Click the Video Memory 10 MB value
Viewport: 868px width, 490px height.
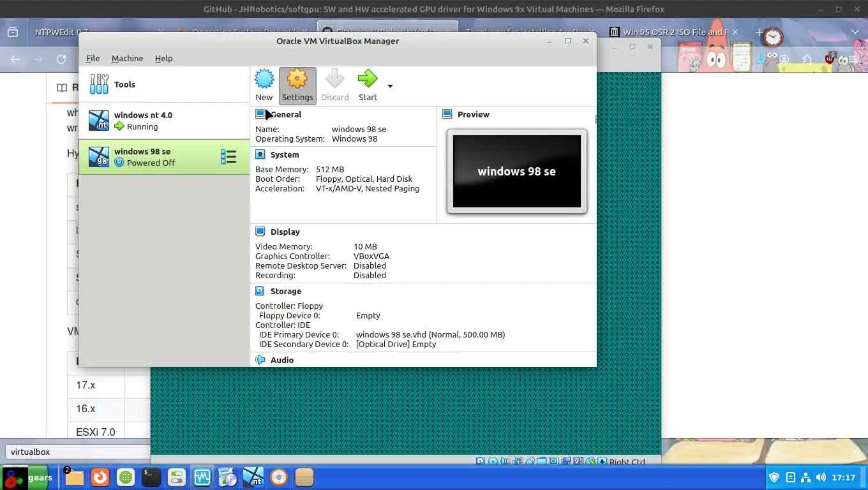point(365,246)
